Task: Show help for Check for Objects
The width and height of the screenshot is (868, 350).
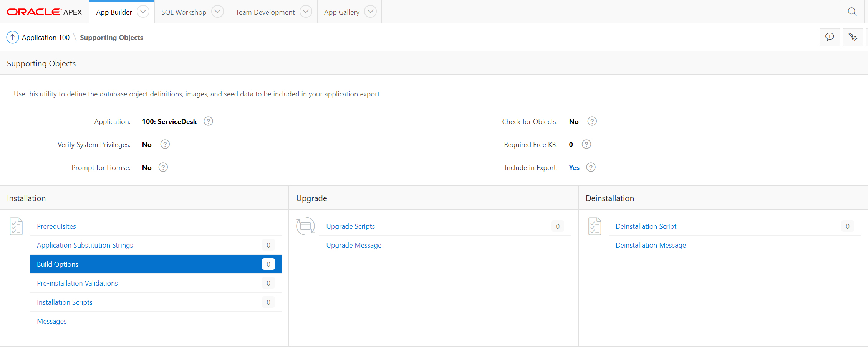Action: [x=592, y=121]
